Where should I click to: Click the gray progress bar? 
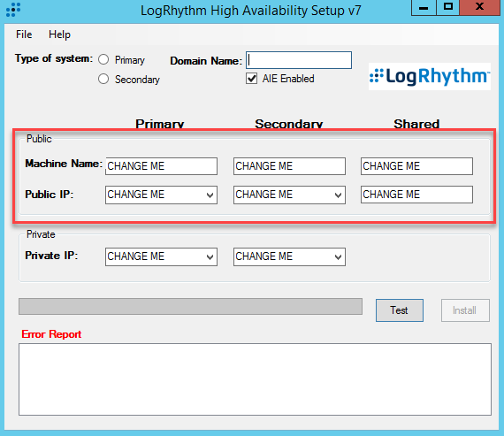click(x=190, y=306)
